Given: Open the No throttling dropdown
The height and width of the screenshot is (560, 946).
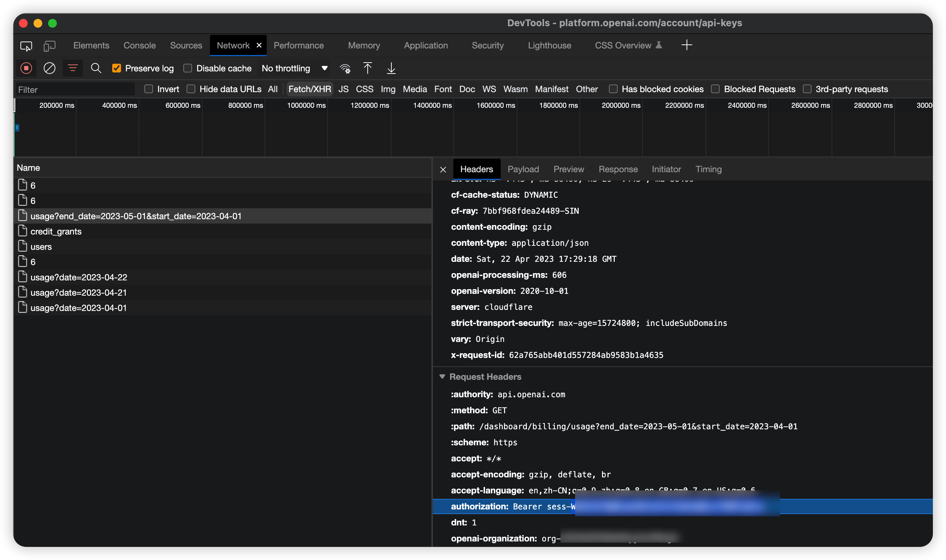Looking at the screenshot, I should [x=294, y=68].
